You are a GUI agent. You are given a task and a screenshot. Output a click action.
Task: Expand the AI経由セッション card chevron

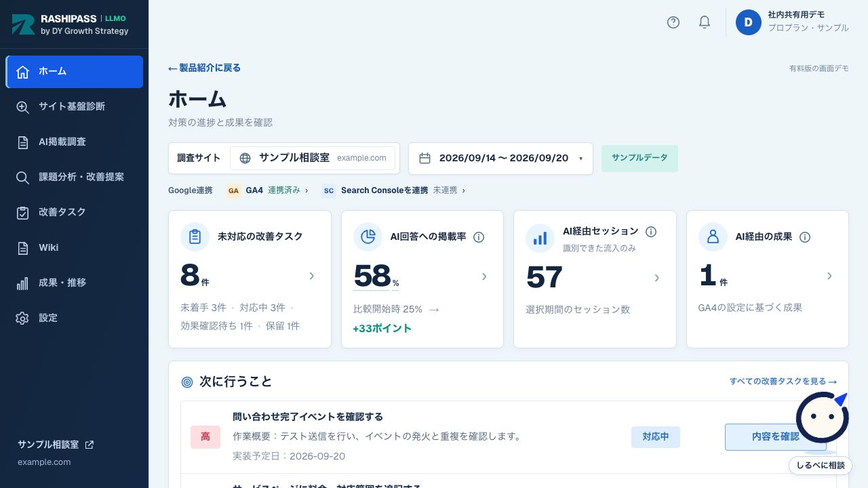tap(656, 277)
